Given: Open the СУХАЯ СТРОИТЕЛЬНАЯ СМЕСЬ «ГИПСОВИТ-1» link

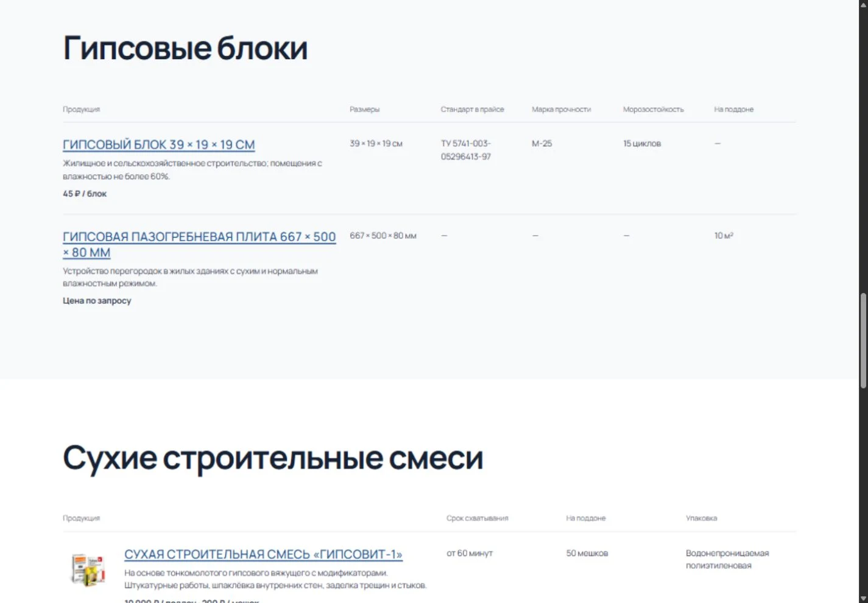Looking at the screenshot, I should tap(263, 554).
